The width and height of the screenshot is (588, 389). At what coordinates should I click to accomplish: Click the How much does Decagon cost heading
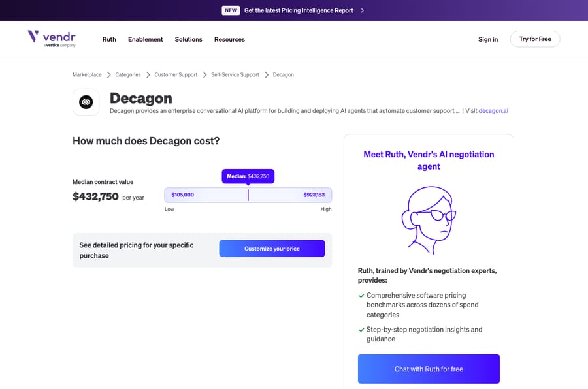[x=146, y=141]
